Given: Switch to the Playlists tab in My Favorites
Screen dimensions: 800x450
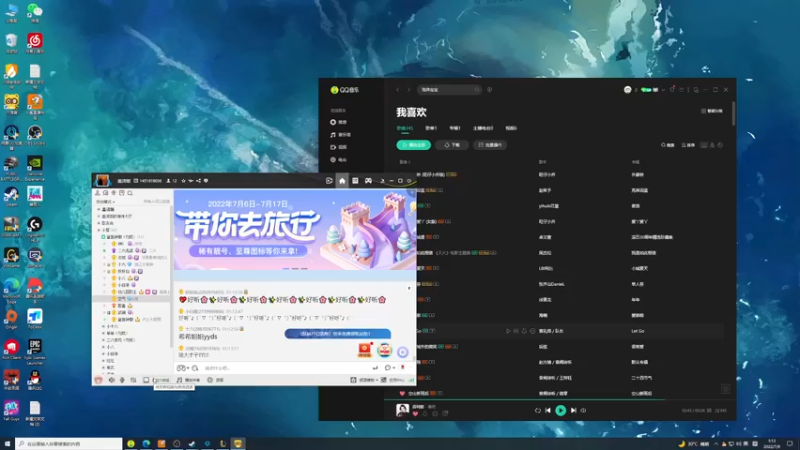Looking at the screenshot, I should pos(431,128).
